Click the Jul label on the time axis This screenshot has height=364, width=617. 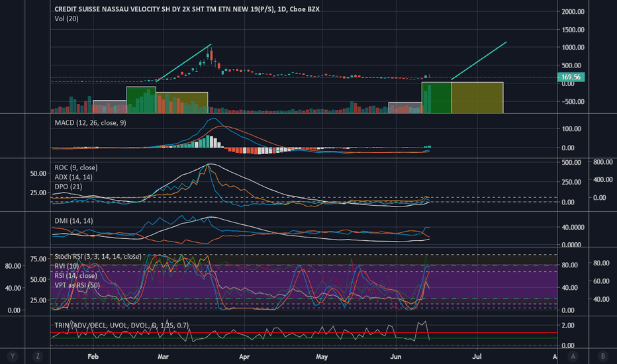(477, 357)
